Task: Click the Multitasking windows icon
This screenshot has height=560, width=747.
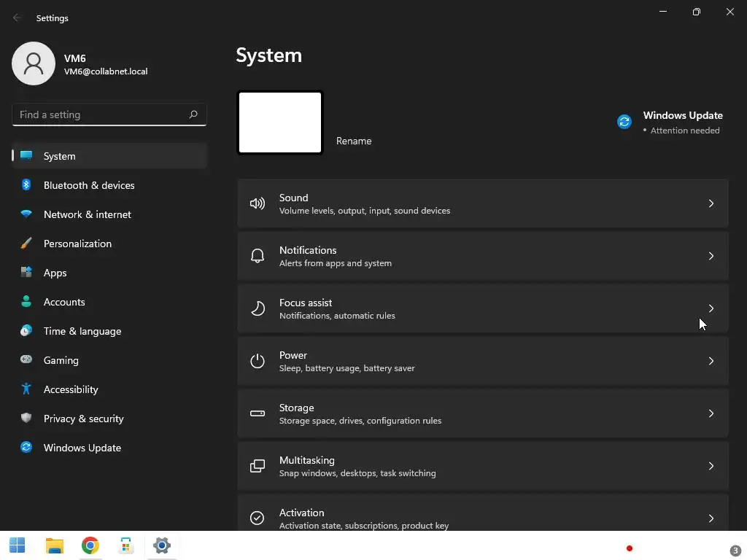Action: pyautogui.click(x=258, y=466)
